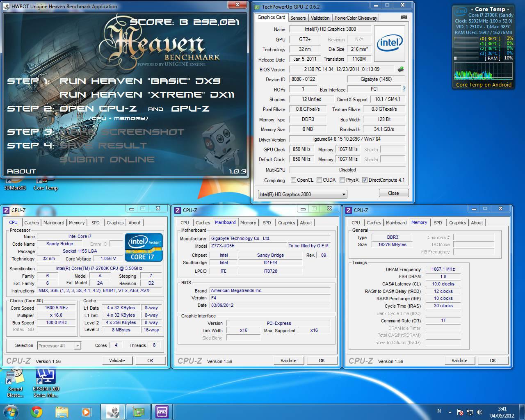
Task: Click the Close button in GPU-Z
Action: [x=393, y=193]
